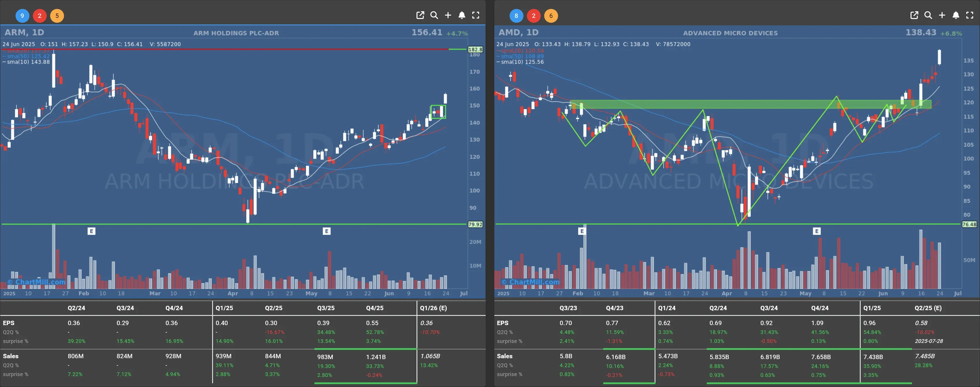Click the Q3/23 column header in AMD table

tap(568, 308)
